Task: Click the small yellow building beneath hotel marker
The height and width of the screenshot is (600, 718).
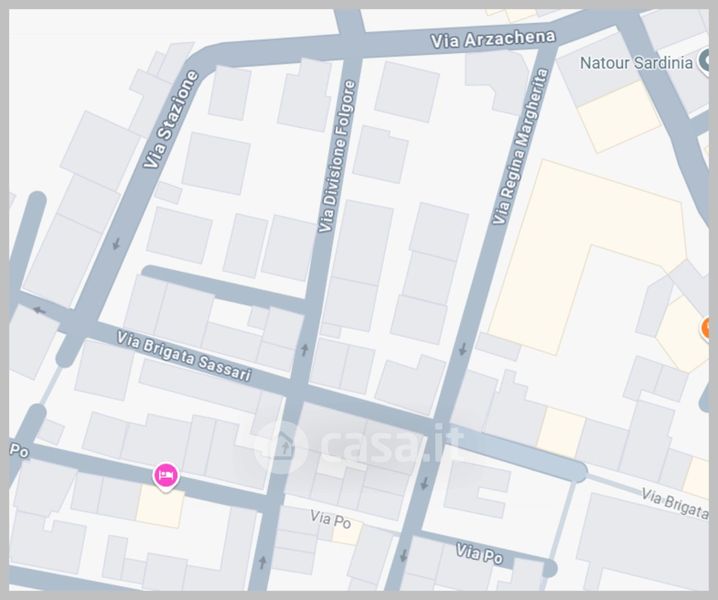Action: (x=160, y=506)
